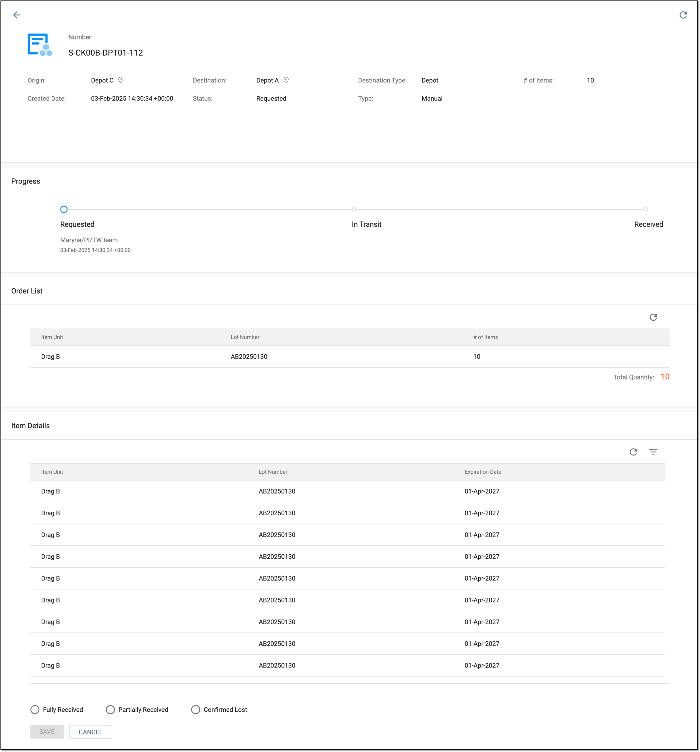The width and height of the screenshot is (700, 752).
Task: Click the shipment document icon beside Number
Action: pos(40,45)
